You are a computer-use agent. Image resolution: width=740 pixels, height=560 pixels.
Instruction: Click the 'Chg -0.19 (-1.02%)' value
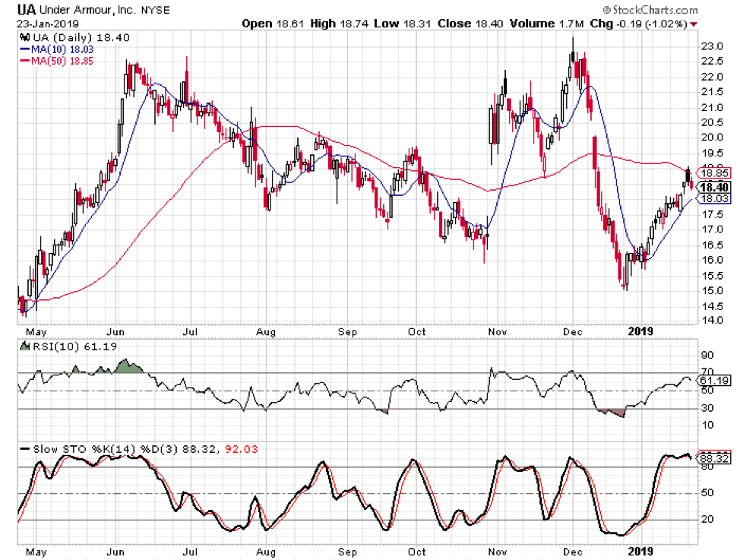(x=638, y=24)
